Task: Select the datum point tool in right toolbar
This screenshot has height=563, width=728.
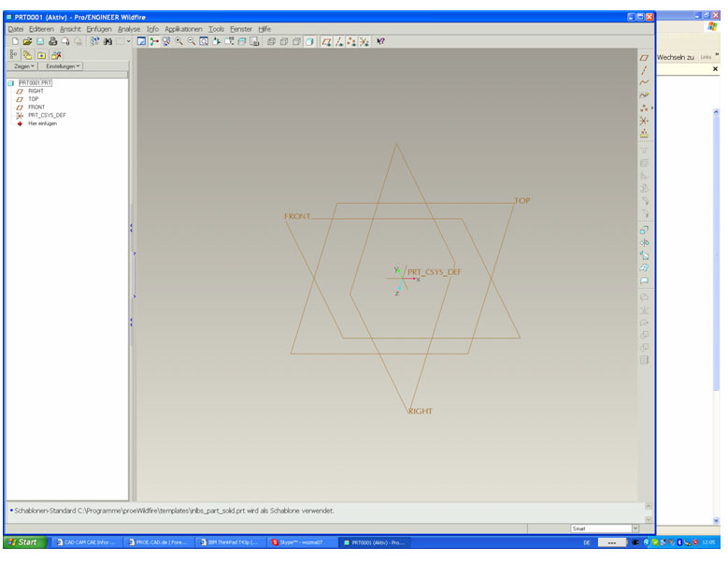Action: coord(644,108)
